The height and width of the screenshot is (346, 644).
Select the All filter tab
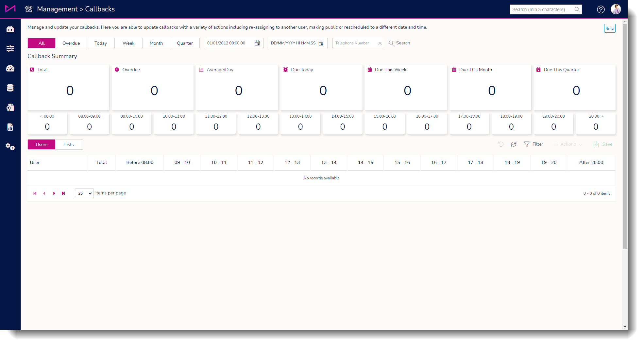42,43
